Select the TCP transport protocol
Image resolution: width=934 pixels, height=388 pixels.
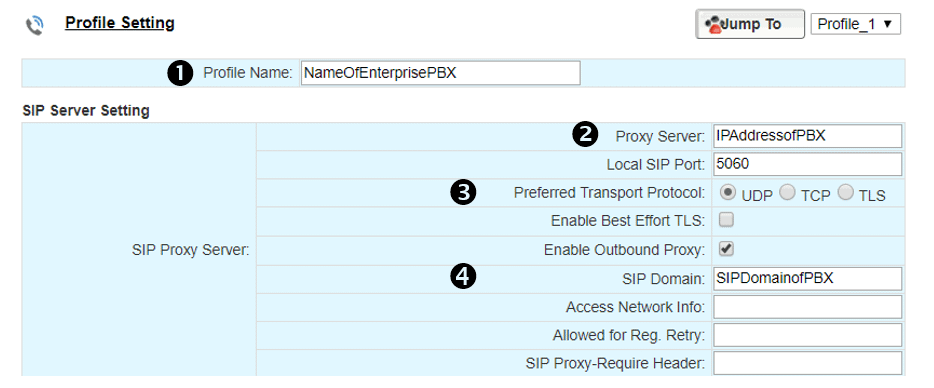point(787,193)
